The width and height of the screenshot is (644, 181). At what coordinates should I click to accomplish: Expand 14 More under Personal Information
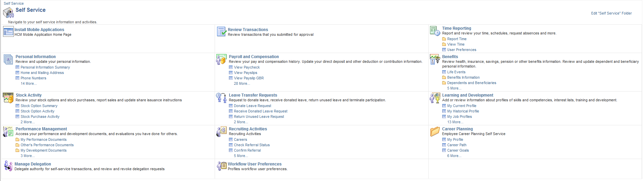[29, 83]
